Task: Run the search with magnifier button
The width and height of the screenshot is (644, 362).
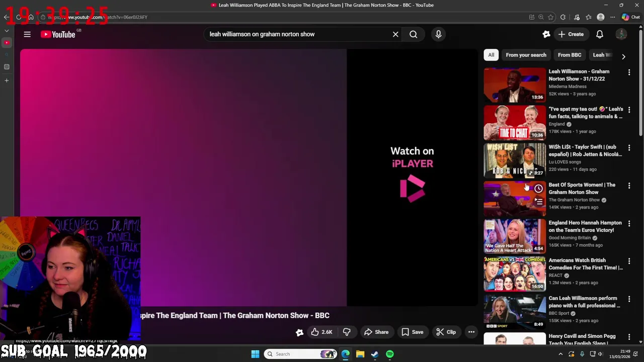Action: pyautogui.click(x=413, y=34)
